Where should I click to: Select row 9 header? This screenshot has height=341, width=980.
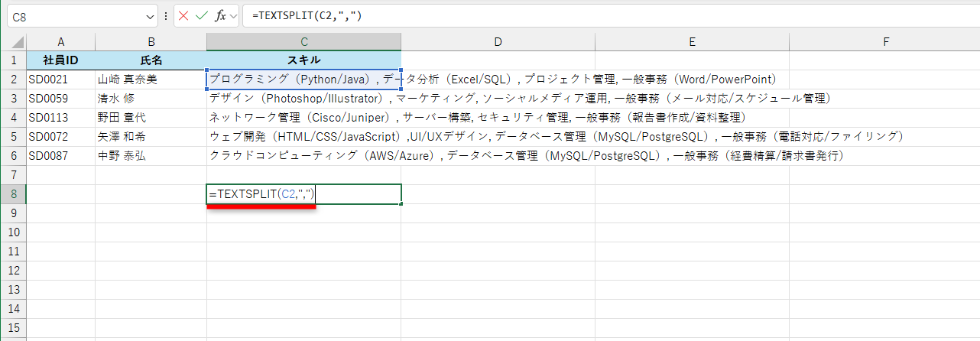(x=13, y=213)
